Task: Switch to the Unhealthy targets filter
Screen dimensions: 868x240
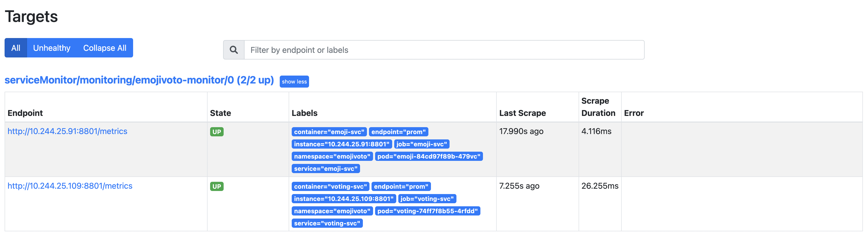Action: pyautogui.click(x=52, y=48)
